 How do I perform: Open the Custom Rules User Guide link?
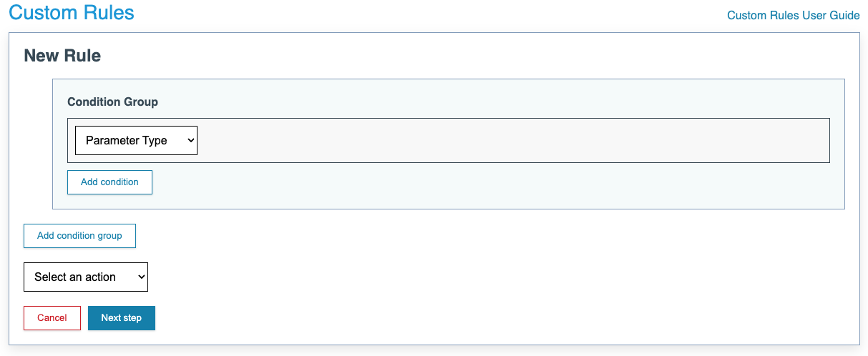[x=793, y=15]
